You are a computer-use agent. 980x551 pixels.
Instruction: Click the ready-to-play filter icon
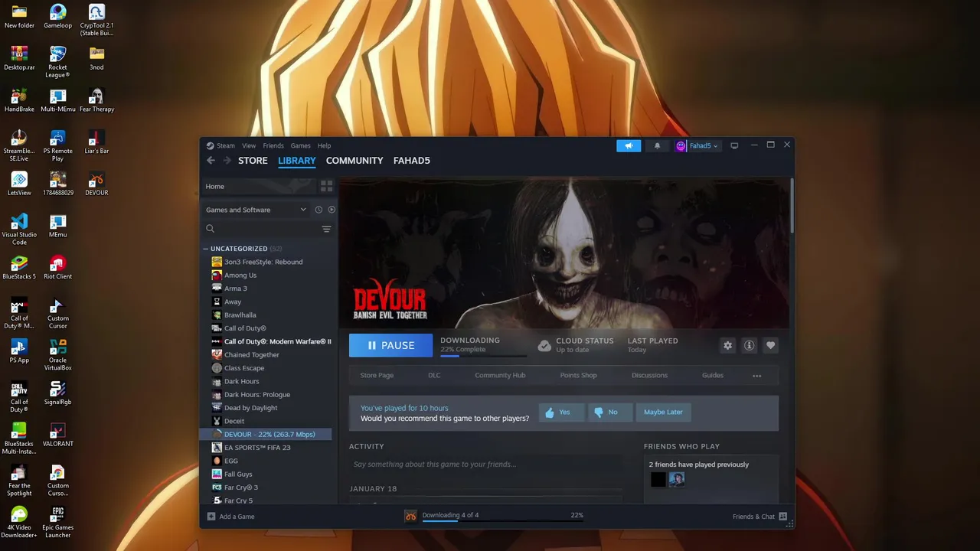(332, 210)
